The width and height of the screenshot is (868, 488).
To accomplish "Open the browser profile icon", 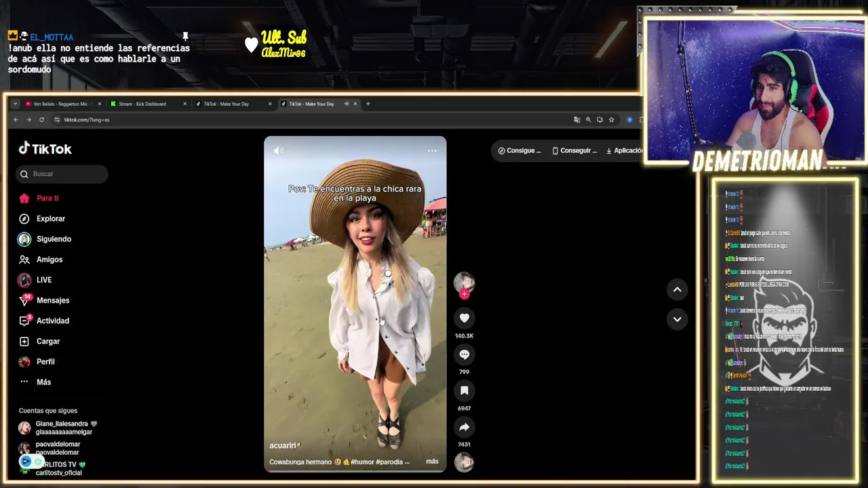I will pos(629,119).
